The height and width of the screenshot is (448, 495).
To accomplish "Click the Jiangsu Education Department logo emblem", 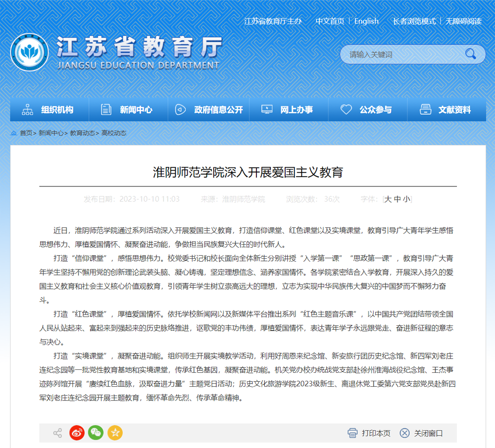I will pos(29,52).
